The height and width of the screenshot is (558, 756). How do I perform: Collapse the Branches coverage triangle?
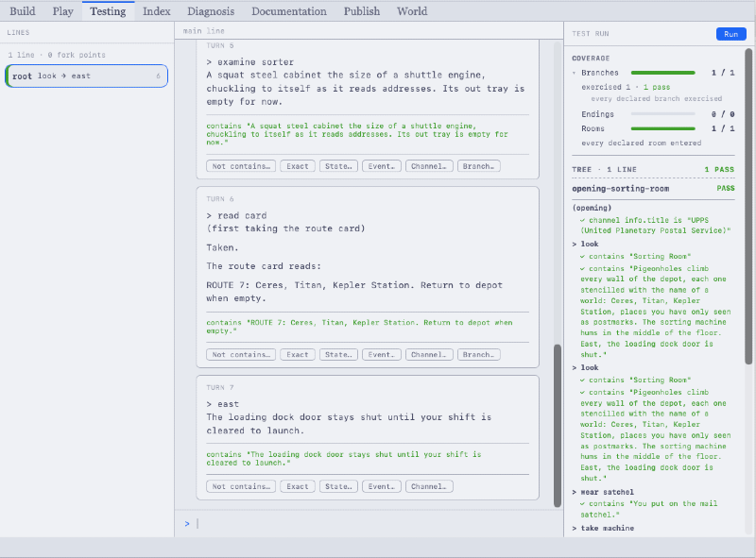(574, 73)
